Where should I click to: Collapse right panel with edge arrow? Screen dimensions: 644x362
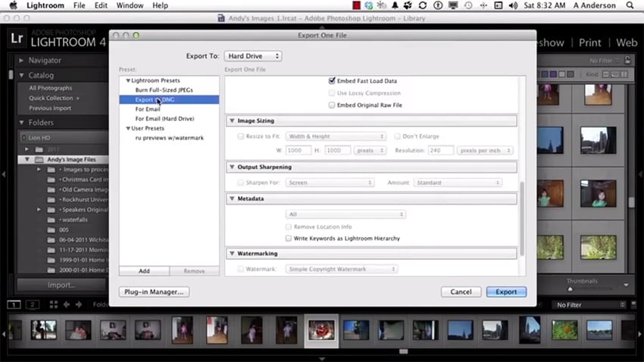pyautogui.click(x=640, y=174)
